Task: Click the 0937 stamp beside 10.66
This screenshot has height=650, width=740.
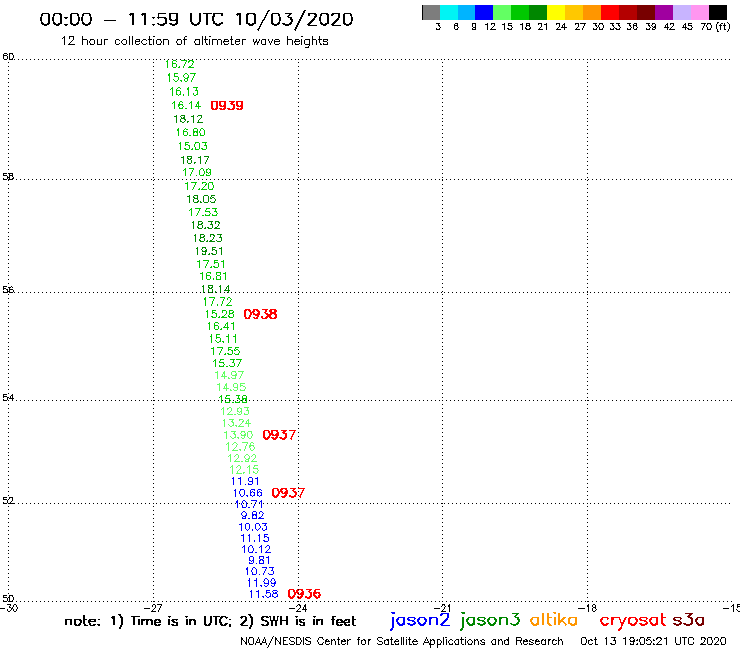Action: tap(288, 493)
